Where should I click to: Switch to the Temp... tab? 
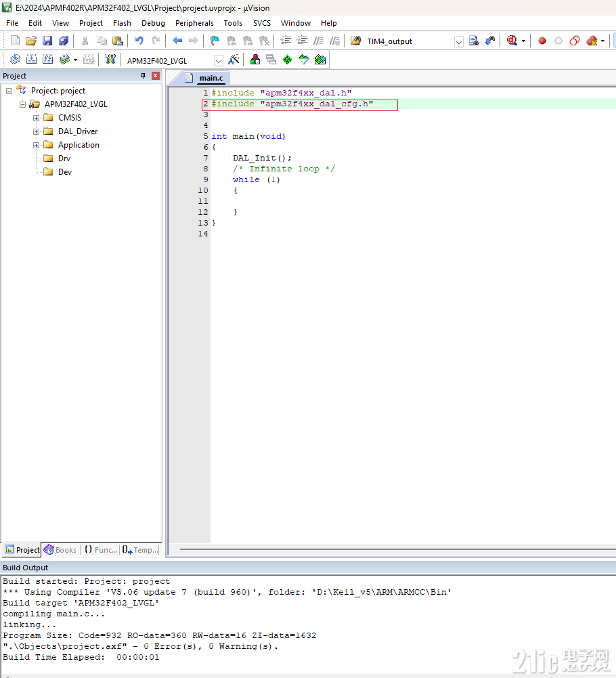(x=140, y=549)
